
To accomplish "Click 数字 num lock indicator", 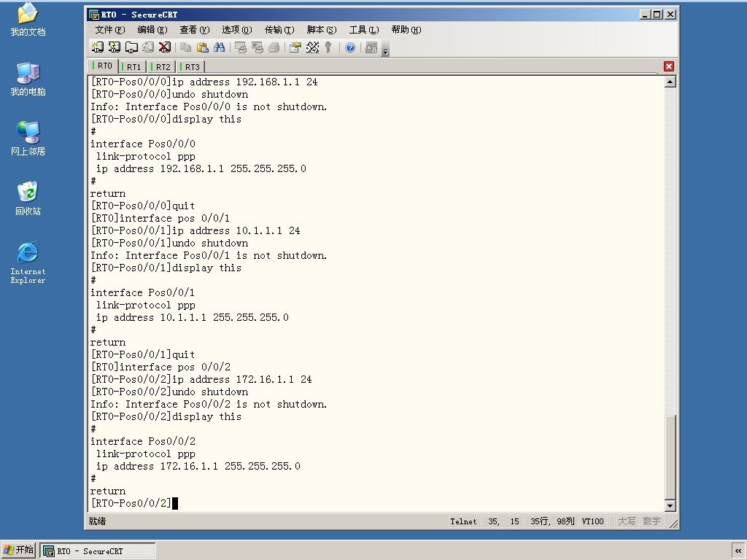I will [x=651, y=521].
